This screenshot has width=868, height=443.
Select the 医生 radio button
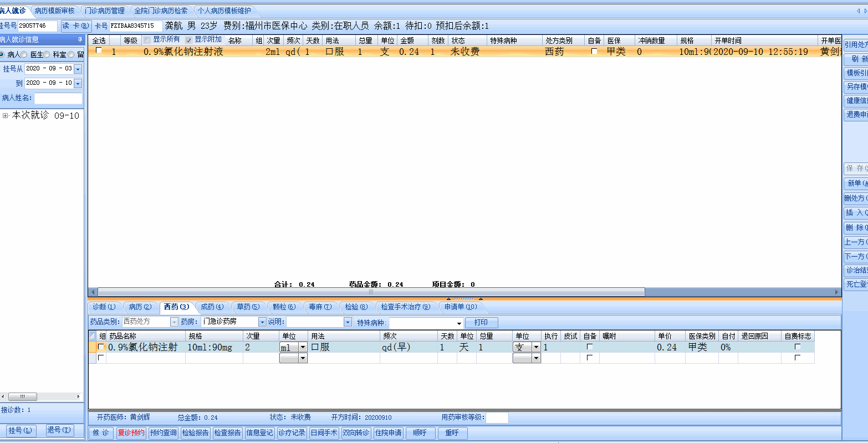coord(24,54)
